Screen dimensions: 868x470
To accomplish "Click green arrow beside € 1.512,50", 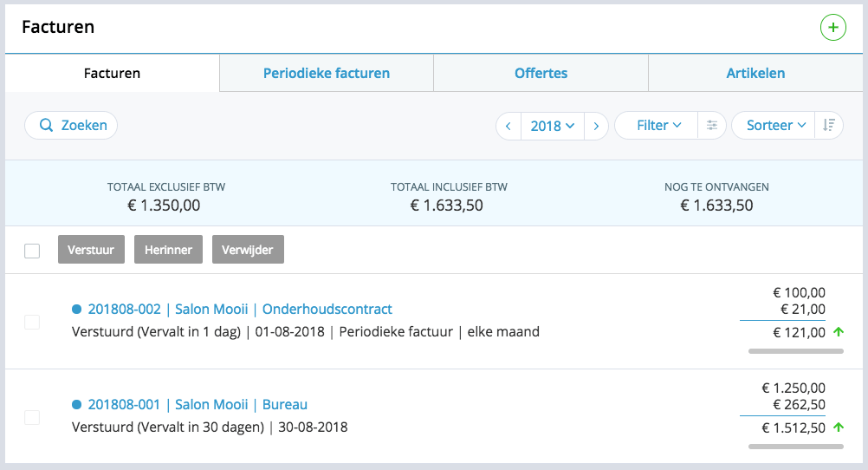I will [x=838, y=428].
